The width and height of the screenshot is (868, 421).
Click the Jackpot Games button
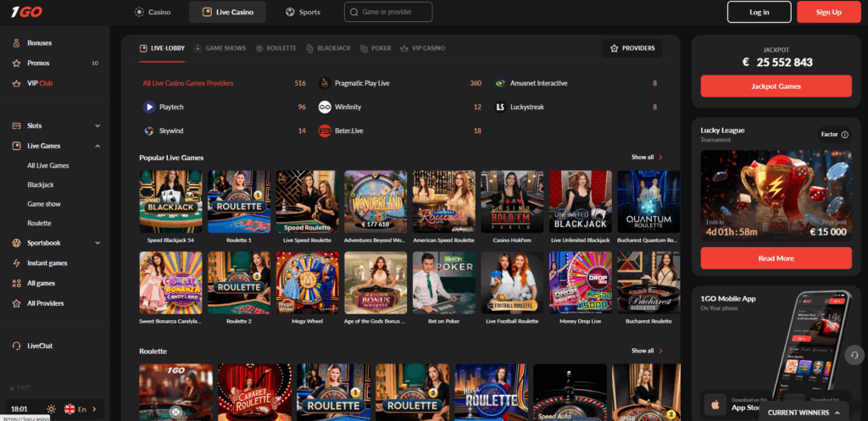[776, 86]
